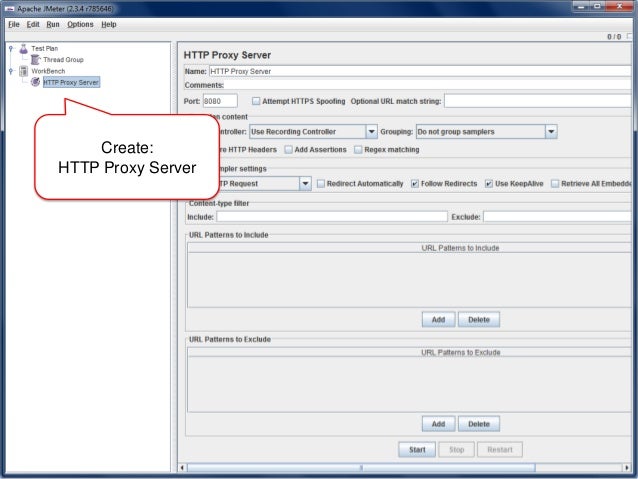Image resolution: width=638 pixels, height=479 pixels.
Task: Start the proxy server
Action: click(x=417, y=450)
